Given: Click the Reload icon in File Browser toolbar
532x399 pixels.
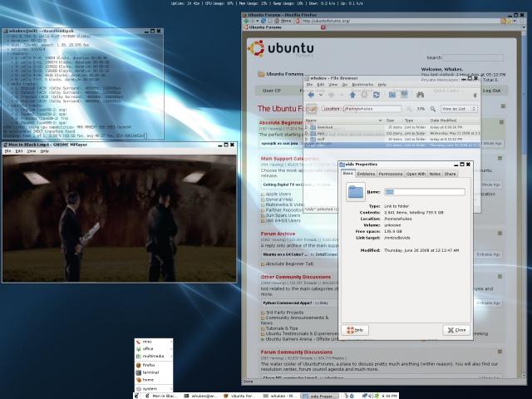Looking at the screenshot, I should (x=377, y=96).
